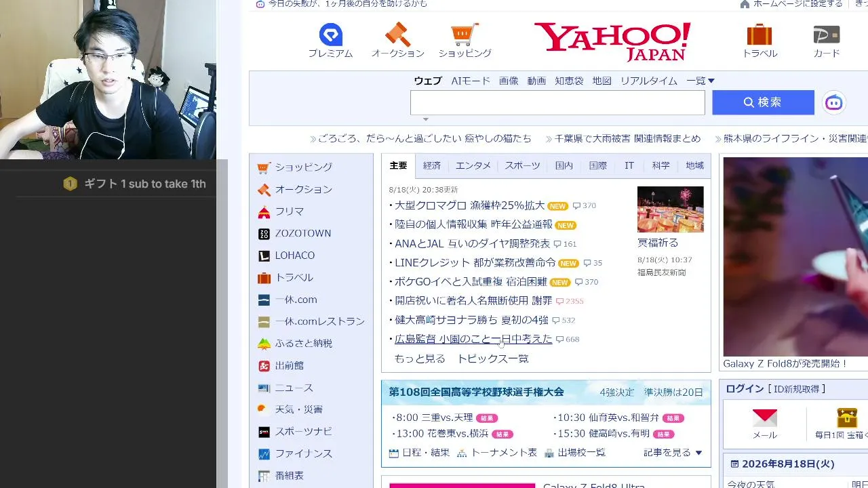Switch to the 科学 news tab
The height and width of the screenshot is (488, 868).
point(661,165)
